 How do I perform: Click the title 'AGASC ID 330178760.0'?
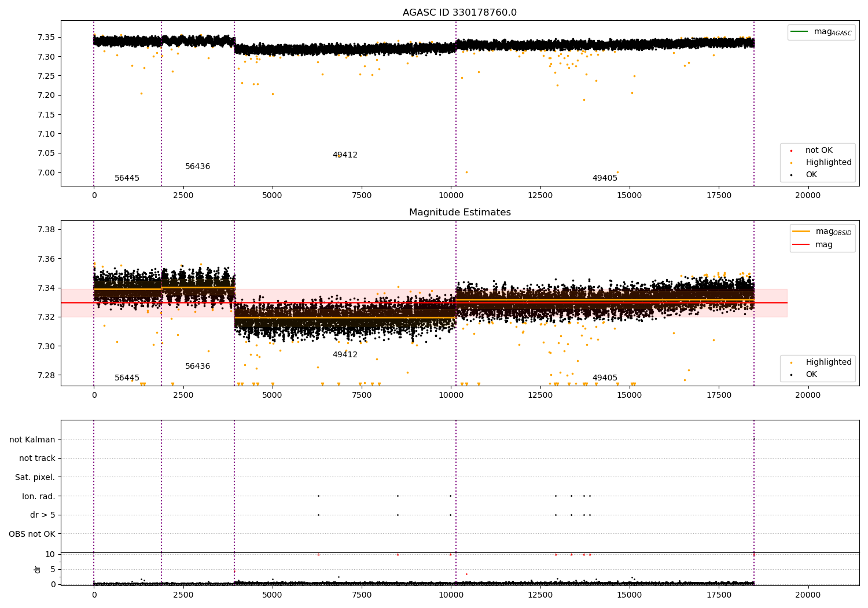click(x=459, y=13)
